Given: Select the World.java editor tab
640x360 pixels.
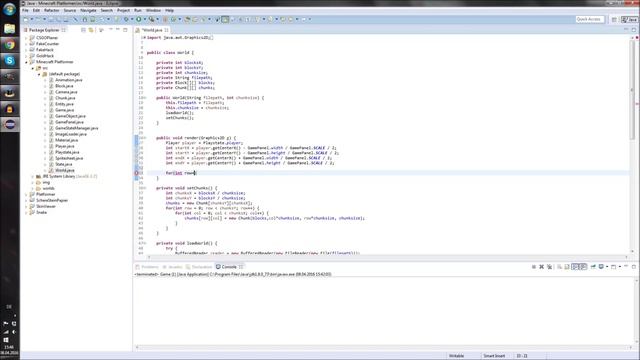Looking at the screenshot, I should 152,30.
